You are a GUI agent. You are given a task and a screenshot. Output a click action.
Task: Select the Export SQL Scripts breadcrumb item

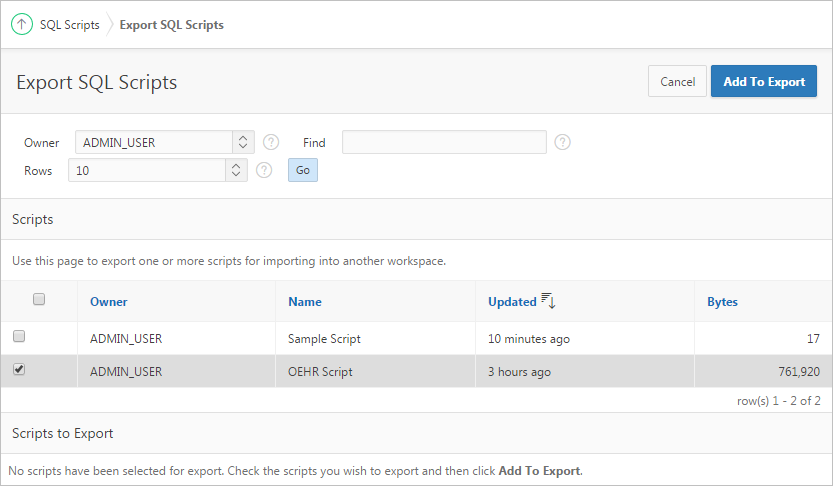pyautogui.click(x=171, y=25)
